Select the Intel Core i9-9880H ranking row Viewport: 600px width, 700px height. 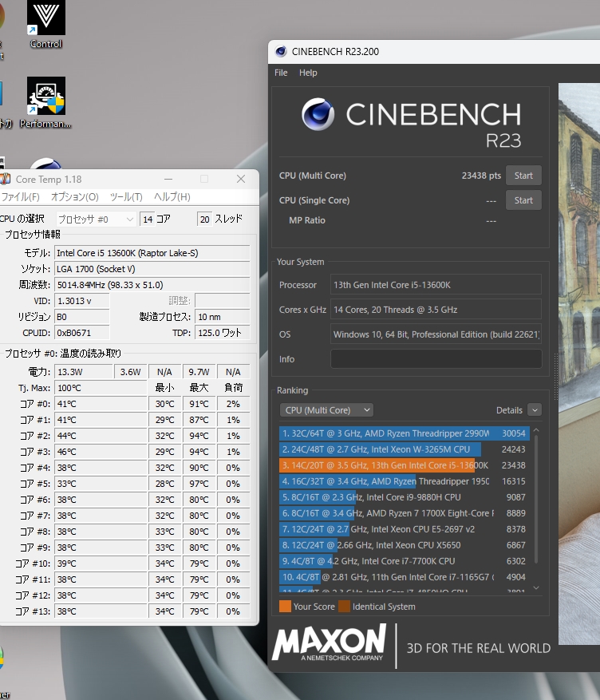point(405,497)
